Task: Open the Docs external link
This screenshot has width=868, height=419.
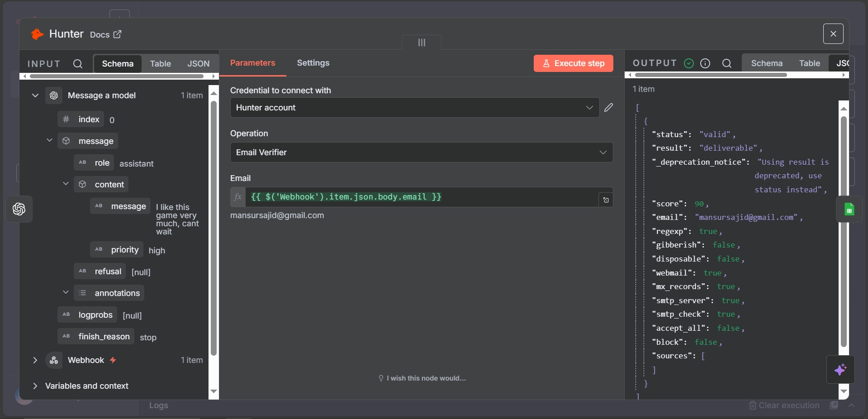Action: pyautogui.click(x=105, y=34)
